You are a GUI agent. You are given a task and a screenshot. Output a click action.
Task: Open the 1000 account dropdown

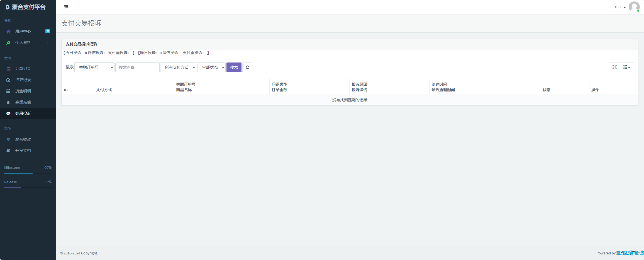tap(620, 7)
